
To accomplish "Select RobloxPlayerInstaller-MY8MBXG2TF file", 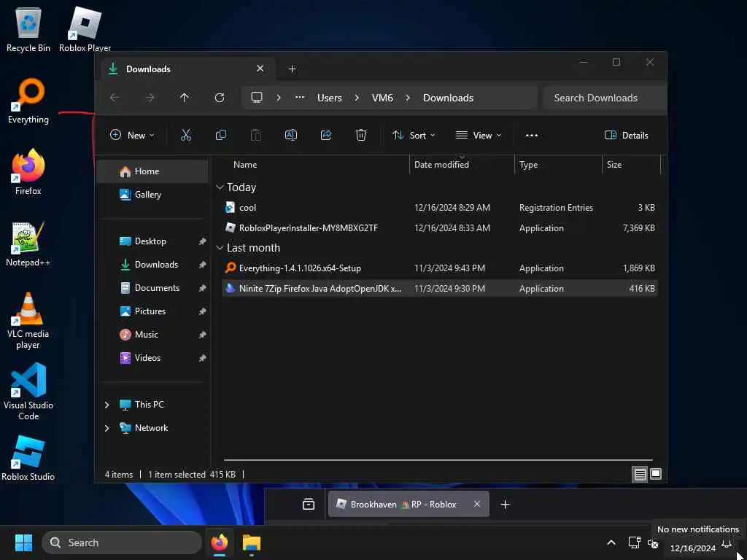I will 440,228.
